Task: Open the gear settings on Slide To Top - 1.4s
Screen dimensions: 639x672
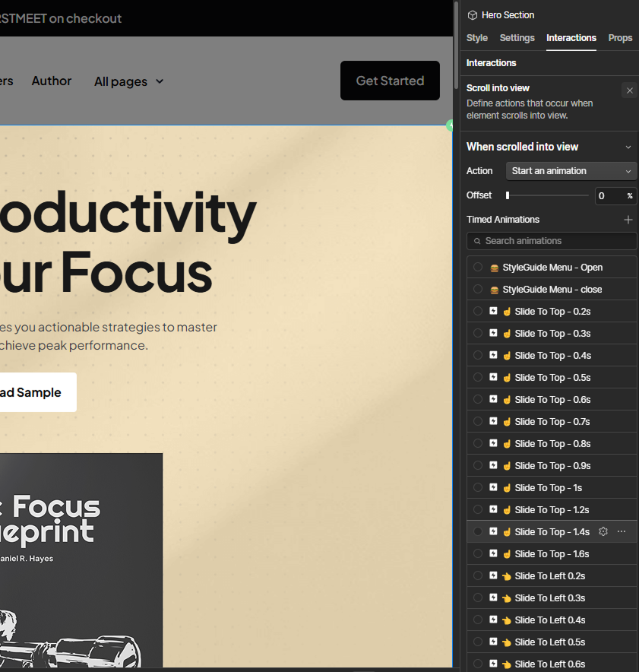Action: coord(603,531)
